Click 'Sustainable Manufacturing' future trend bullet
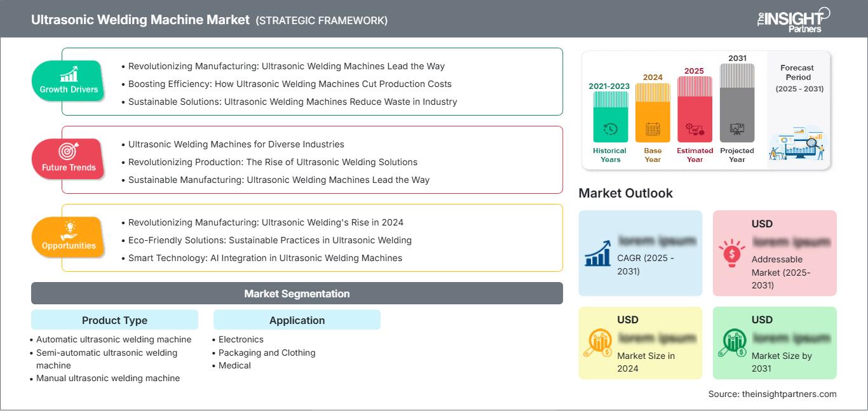 point(279,180)
